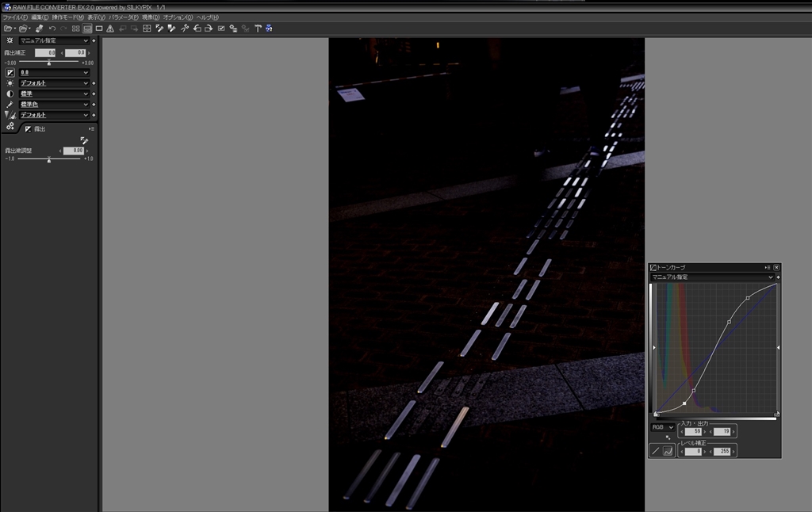812x512 pixels.
Task: Click the copy development parameters icon
Action: 233,29
